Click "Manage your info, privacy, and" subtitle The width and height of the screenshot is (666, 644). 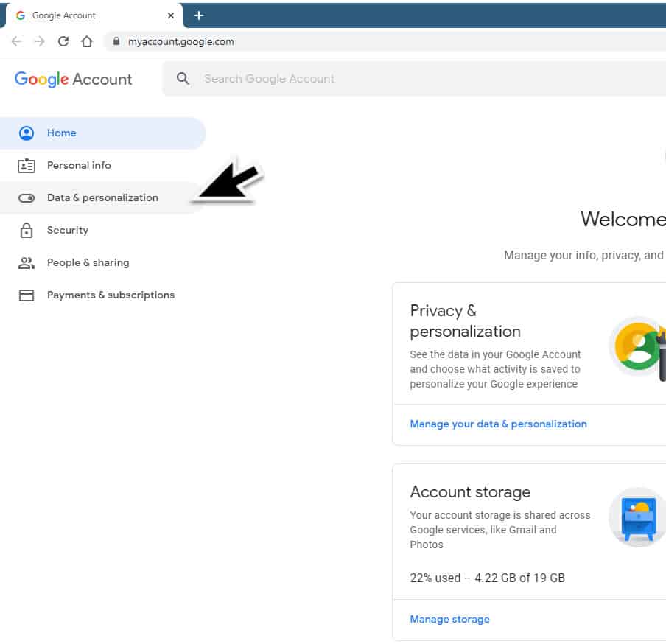pos(584,255)
